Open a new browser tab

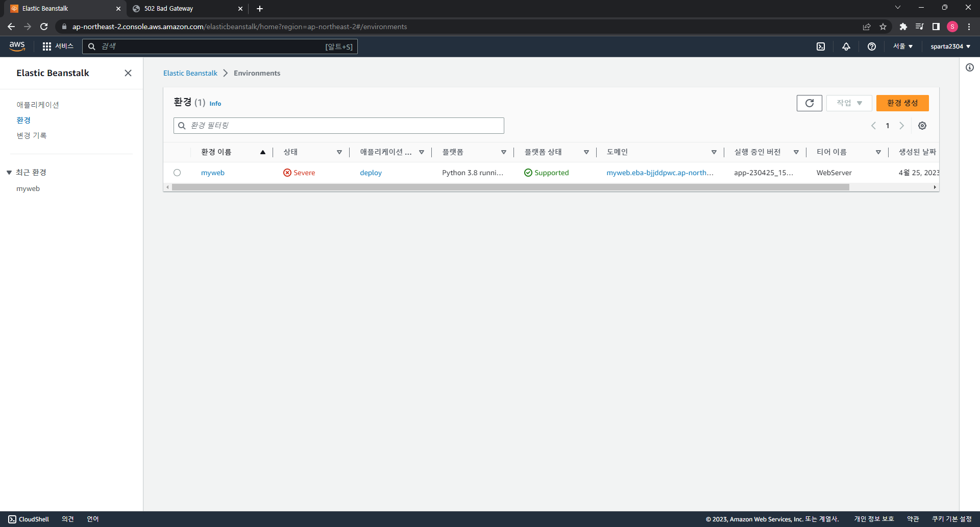point(260,9)
